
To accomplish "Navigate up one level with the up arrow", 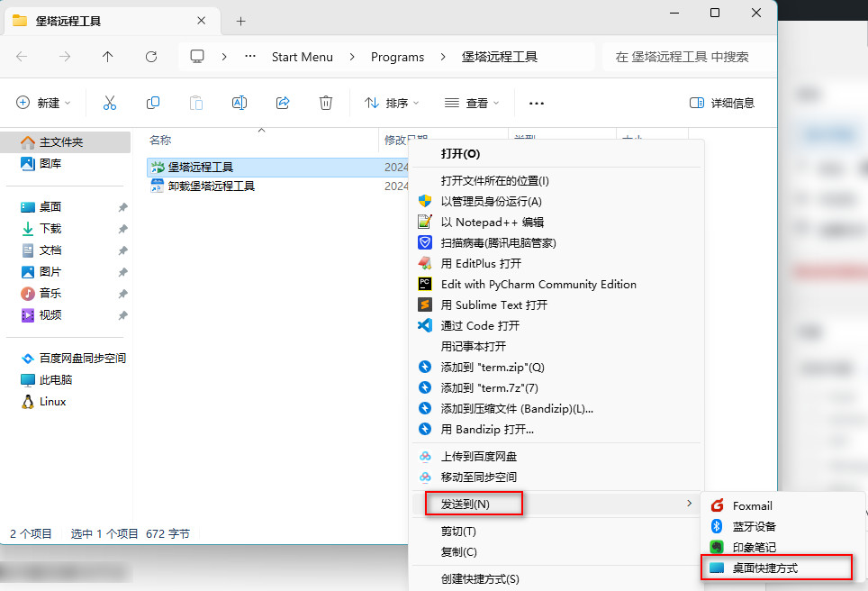I will pyautogui.click(x=107, y=57).
